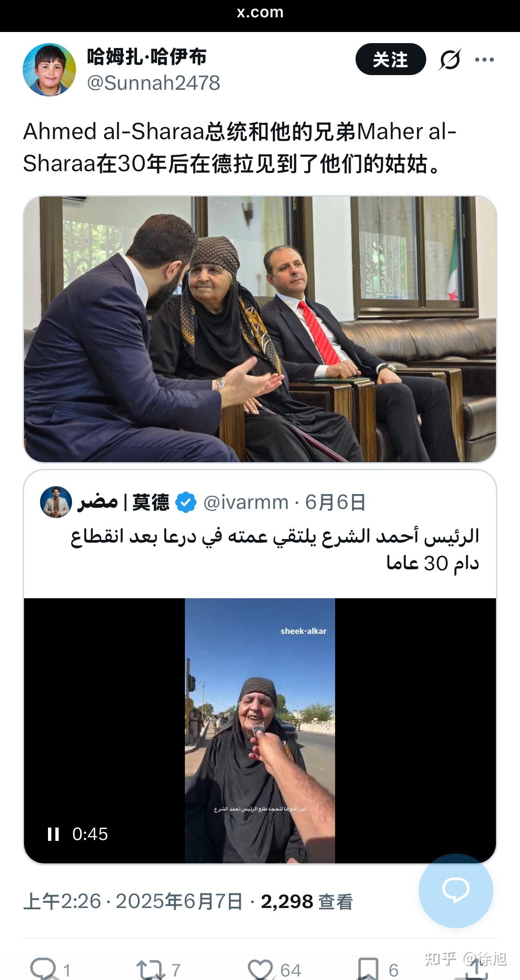Click the repost arrows icon

[151, 969]
